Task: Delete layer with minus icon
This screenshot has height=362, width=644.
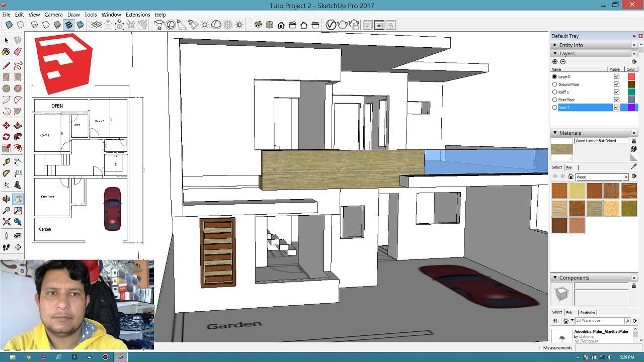Action: (563, 62)
